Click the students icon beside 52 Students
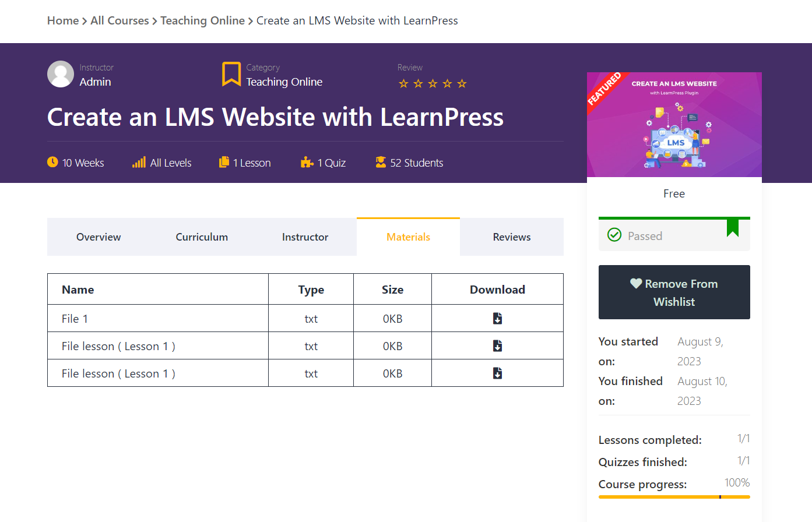The width and height of the screenshot is (812, 522). click(x=381, y=162)
